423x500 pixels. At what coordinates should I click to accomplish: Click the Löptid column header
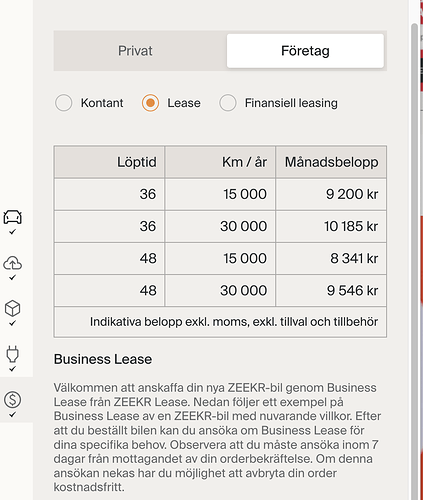click(109, 162)
